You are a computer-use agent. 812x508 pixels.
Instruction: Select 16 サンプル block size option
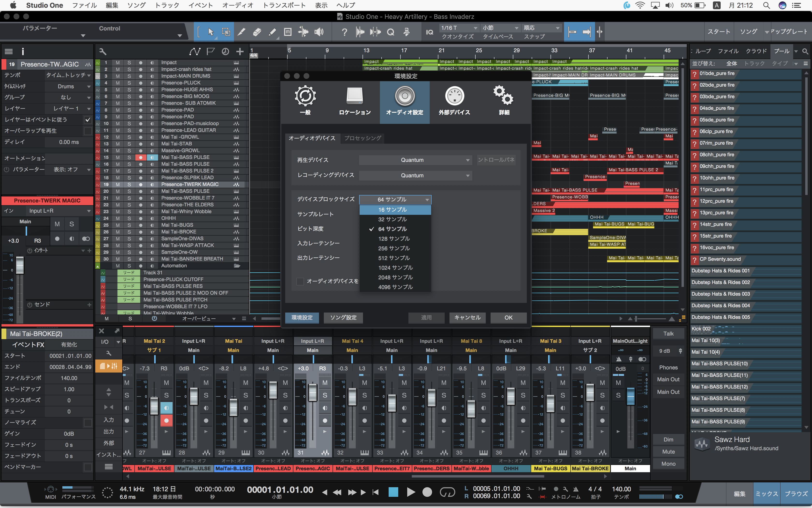pyautogui.click(x=395, y=210)
